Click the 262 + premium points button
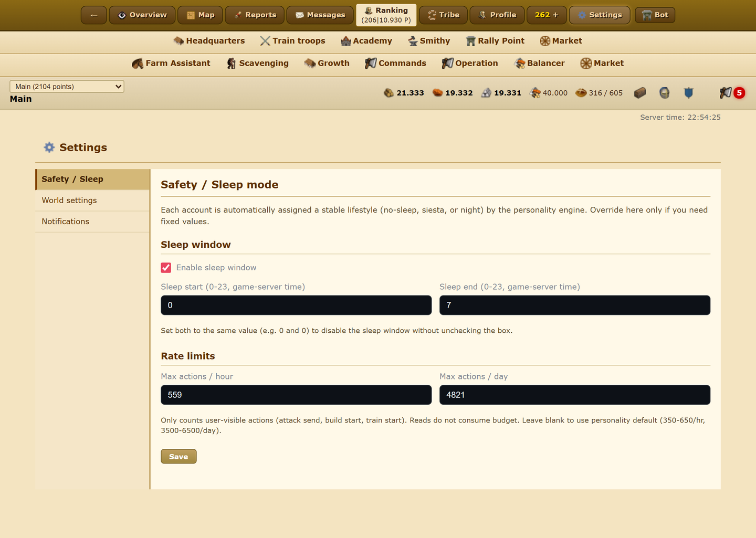The height and width of the screenshot is (538, 756). (x=547, y=15)
